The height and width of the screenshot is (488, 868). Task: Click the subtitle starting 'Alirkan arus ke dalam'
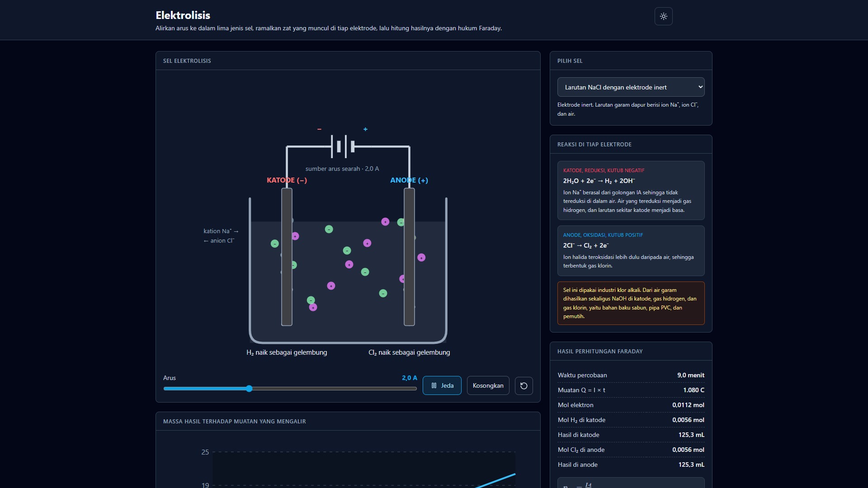pyautogui.click(x=329, y=28)
